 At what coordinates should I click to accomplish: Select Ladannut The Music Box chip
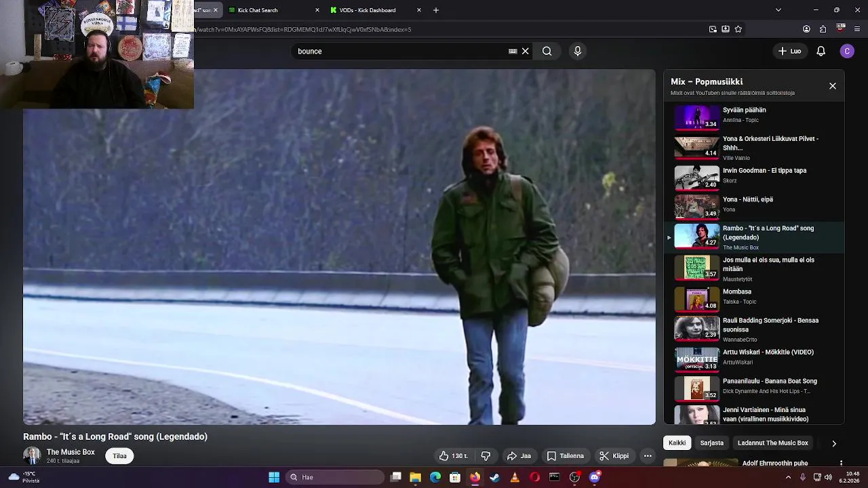tap(773, 443)
